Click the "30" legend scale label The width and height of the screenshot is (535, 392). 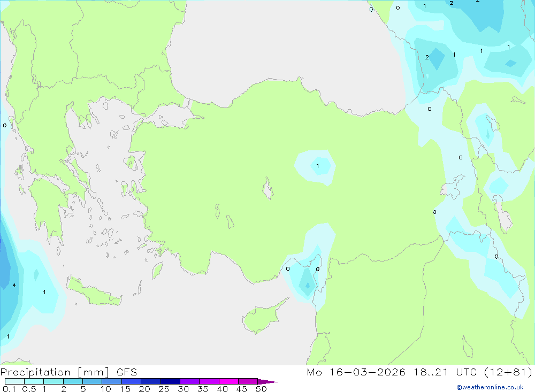(x=183, y=389)
